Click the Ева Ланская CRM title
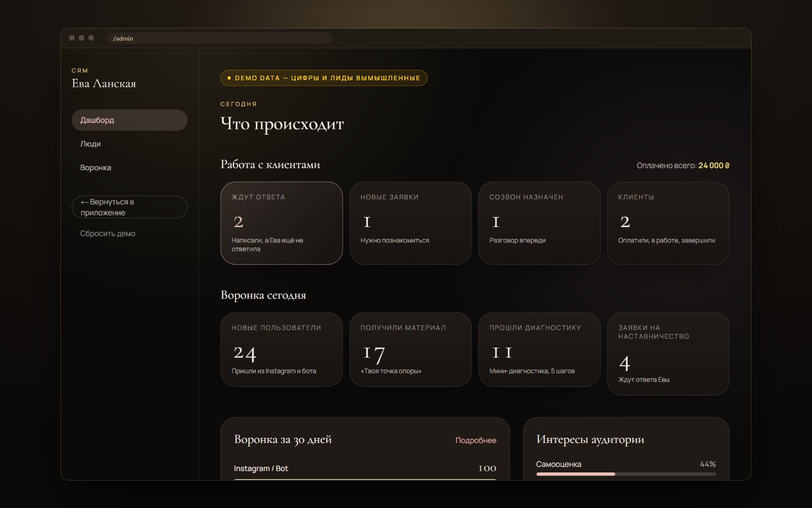 coord(104,84)
